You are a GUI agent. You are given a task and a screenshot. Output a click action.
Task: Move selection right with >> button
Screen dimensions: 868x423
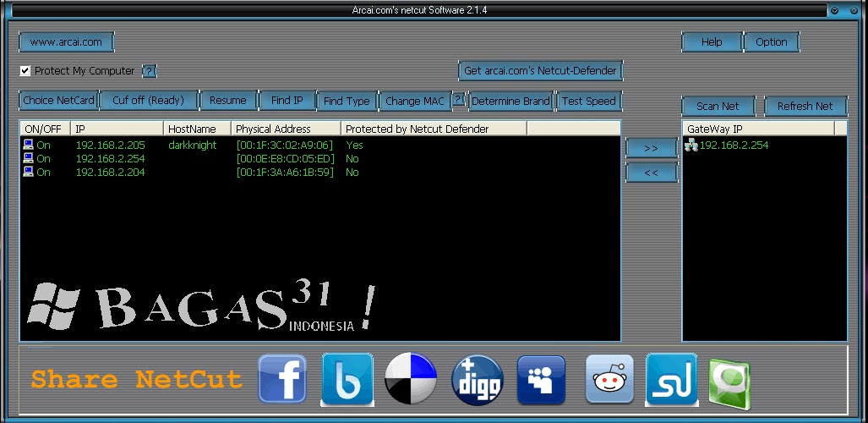coord(651,148)
